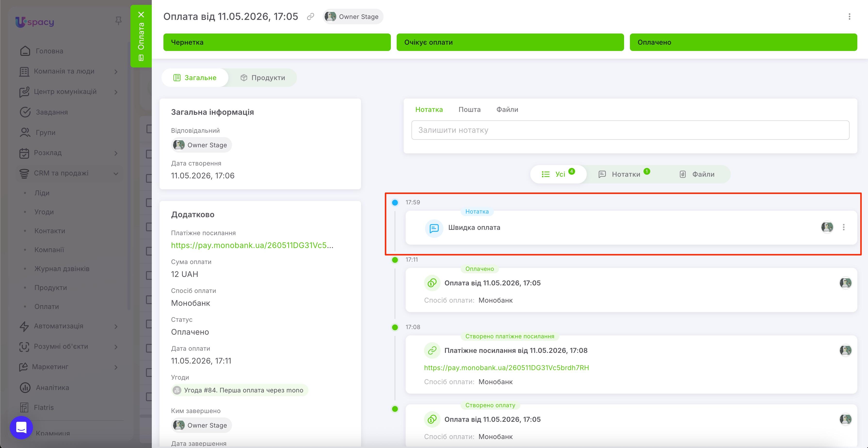
Task: Select the Пошта composer tab
Action: pos(469,110)
